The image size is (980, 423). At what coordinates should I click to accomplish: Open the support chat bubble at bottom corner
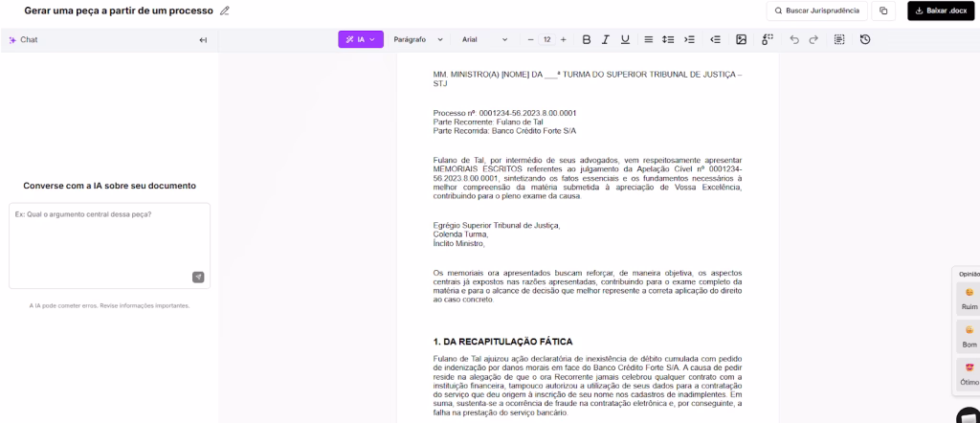(x=969, y=415)
